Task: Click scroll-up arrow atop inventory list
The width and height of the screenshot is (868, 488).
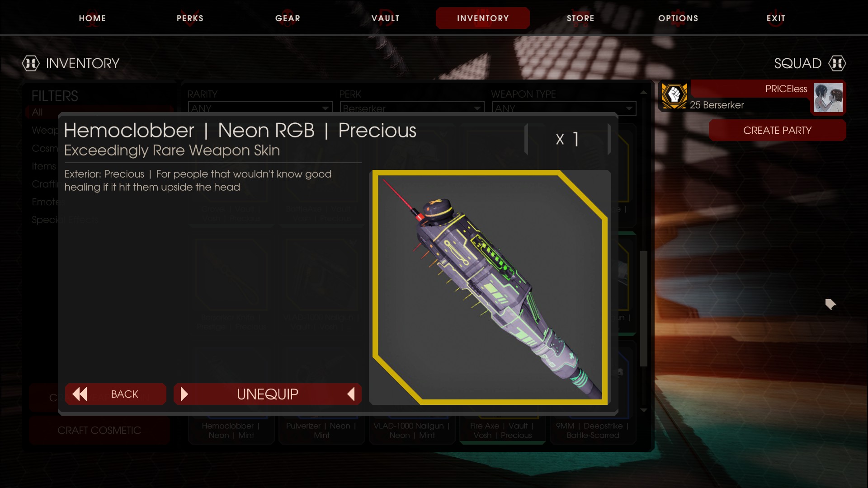Action: coord(644,92)
